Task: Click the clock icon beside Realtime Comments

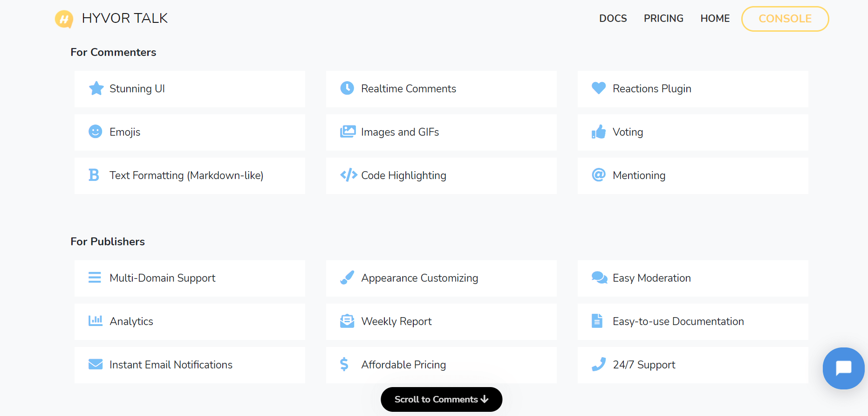Action: click(347, 88)
